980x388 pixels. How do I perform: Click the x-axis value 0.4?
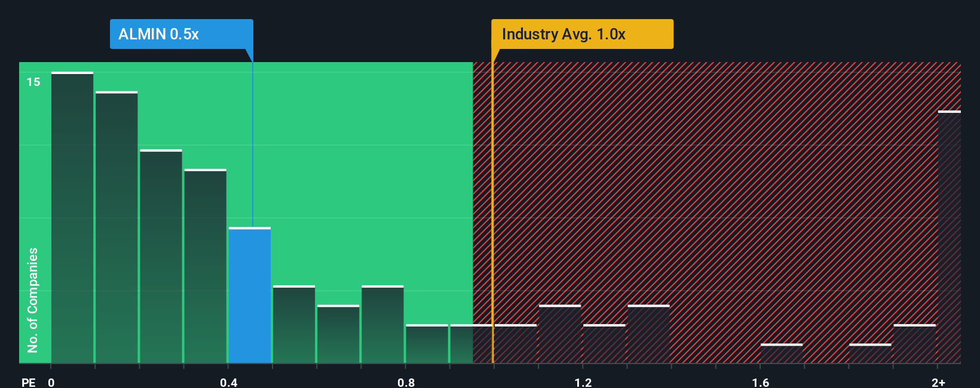(x=229, y=382)
